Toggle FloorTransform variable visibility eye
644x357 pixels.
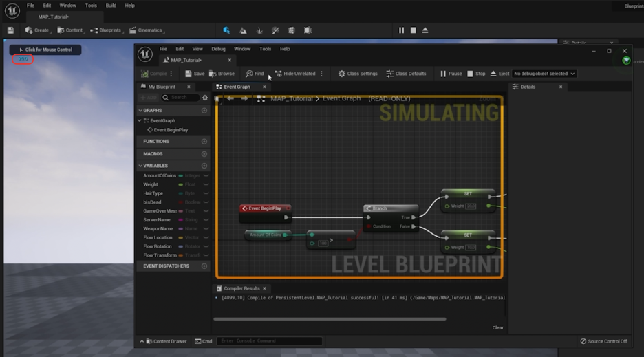[206, 255]
